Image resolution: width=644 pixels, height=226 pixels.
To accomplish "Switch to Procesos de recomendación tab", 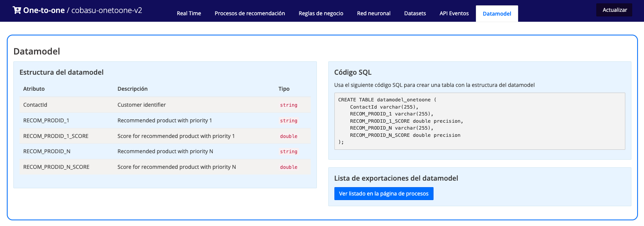I will point(250,13).
